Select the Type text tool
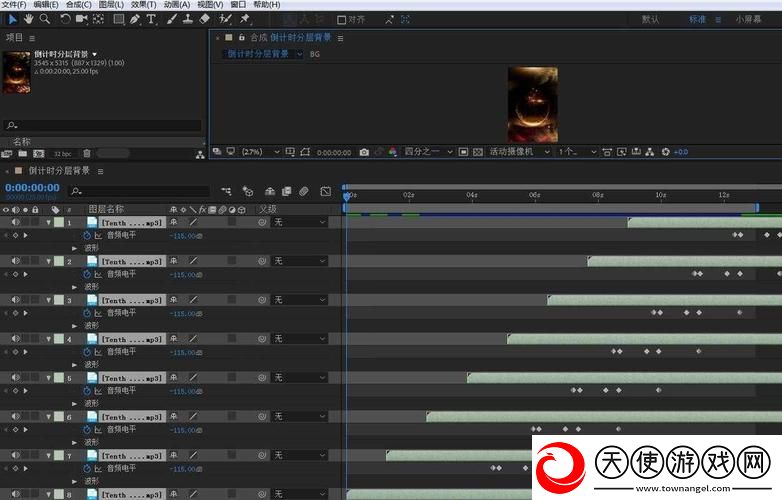 152,19
